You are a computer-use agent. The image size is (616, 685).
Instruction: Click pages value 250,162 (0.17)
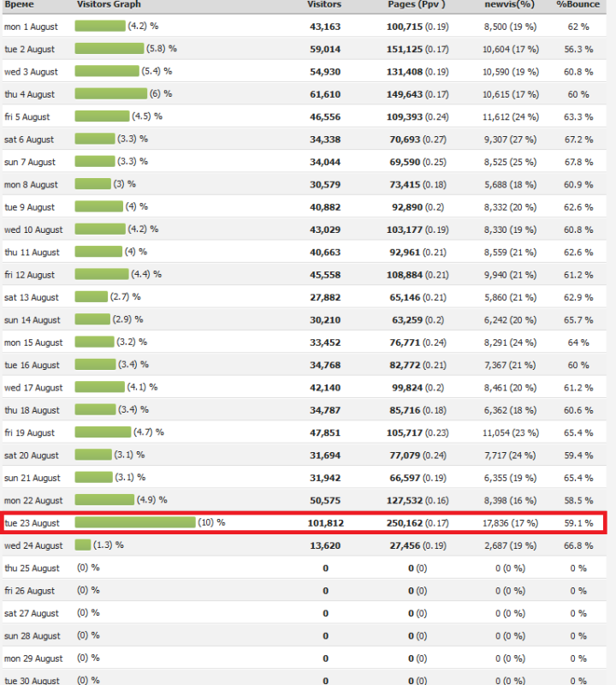click(418, 523)
